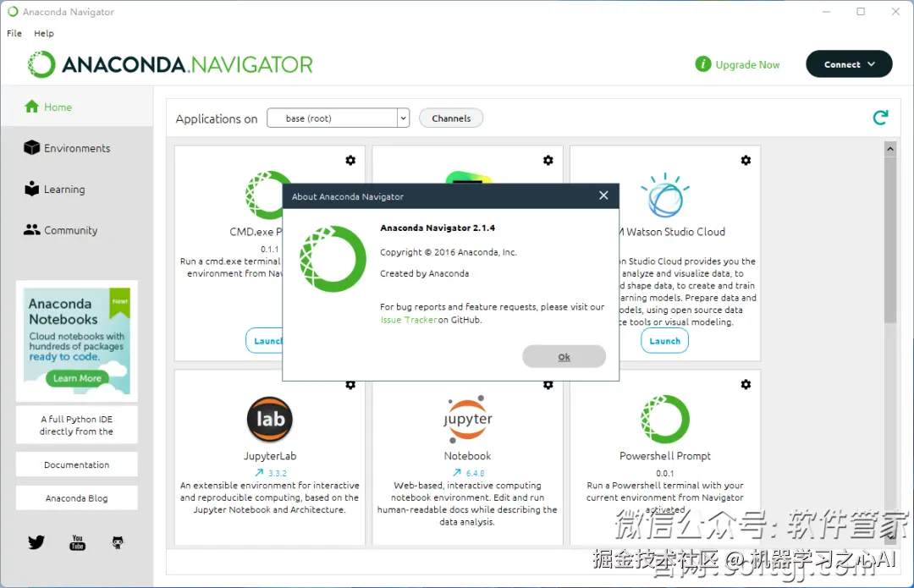This screenshot has height=588, width=914.
Task: Open the Issue Tracker link
Action: coord(409,320)
